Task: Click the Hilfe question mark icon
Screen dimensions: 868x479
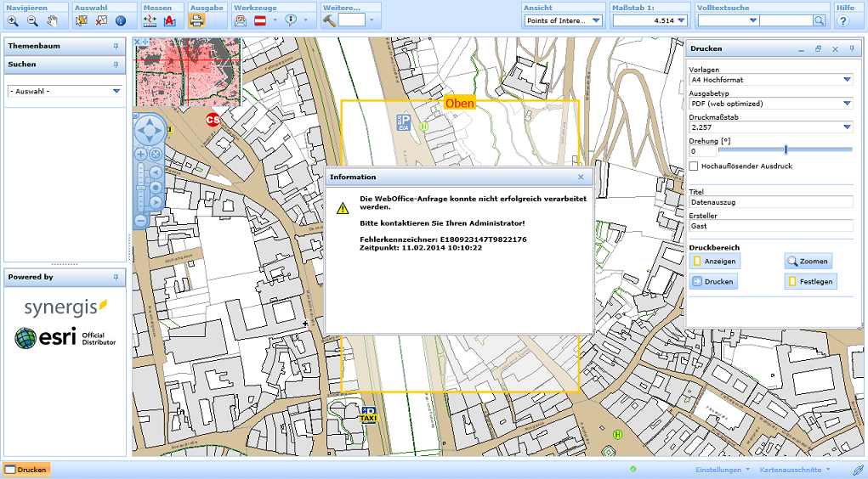Action: 843,20
